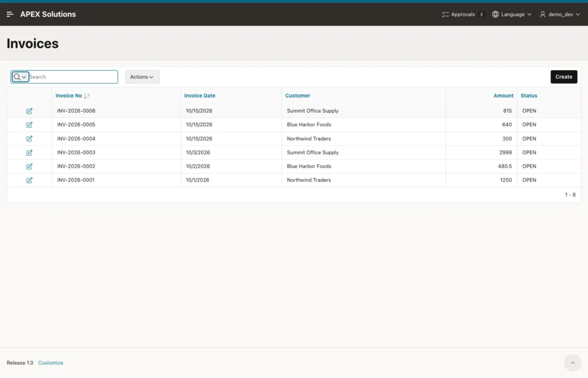Click the amount 480.5
Viewport: 588px width, 378px height.
(505, 166)
